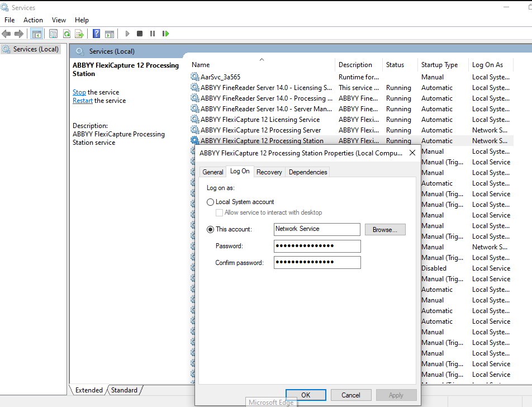Click the Restart Service toolbar icon
The image size is (532, 407).
click(x=165, y=34)
